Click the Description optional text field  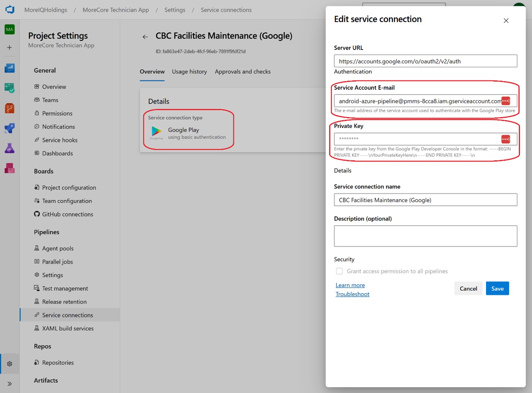[425, 235]
